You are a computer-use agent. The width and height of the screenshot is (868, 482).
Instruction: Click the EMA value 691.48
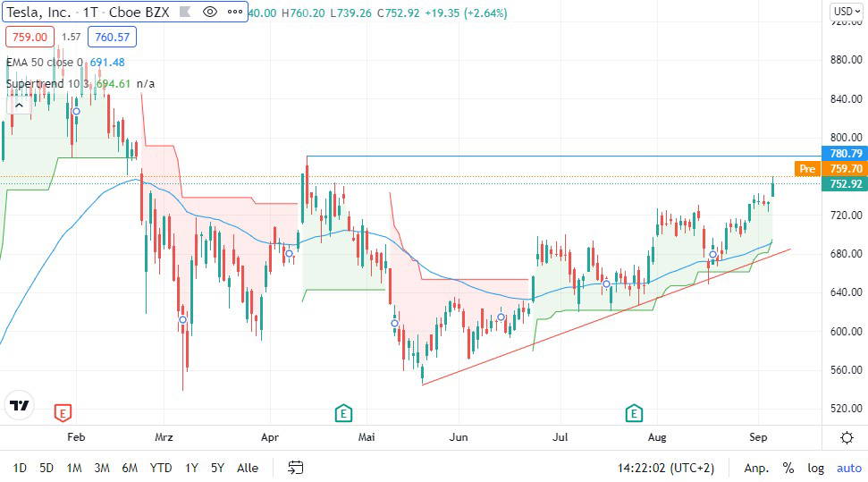107,62
